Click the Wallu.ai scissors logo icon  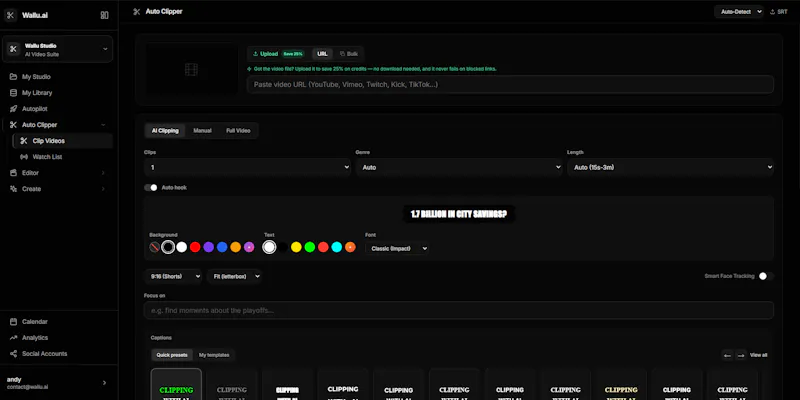click(11, 15)
